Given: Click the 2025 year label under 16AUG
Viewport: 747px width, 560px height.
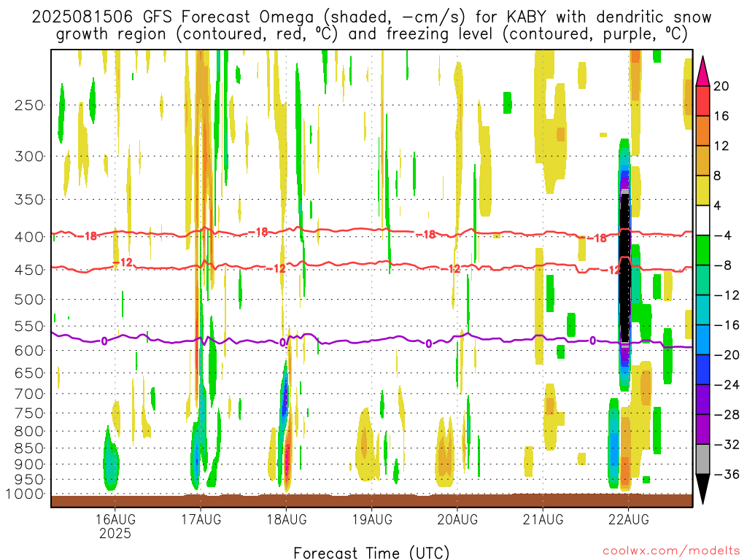Looking at the screenshot, I should 115,533.
